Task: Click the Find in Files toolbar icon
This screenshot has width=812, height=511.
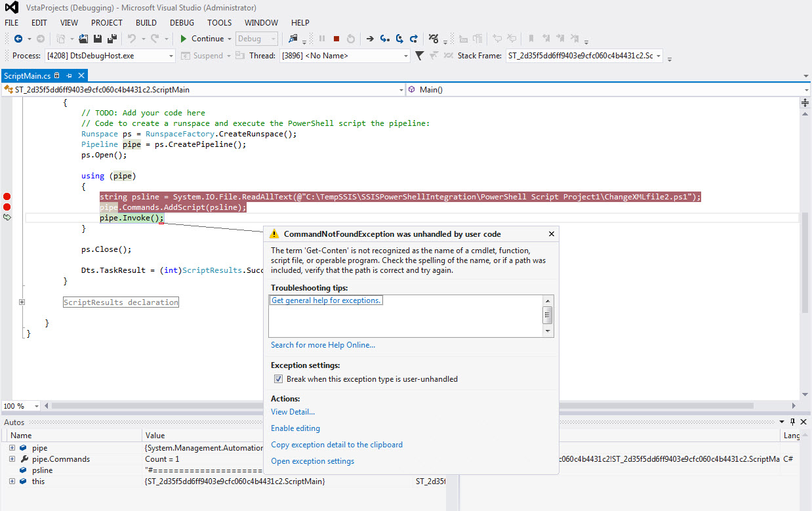Action: (x=293, y=39)
